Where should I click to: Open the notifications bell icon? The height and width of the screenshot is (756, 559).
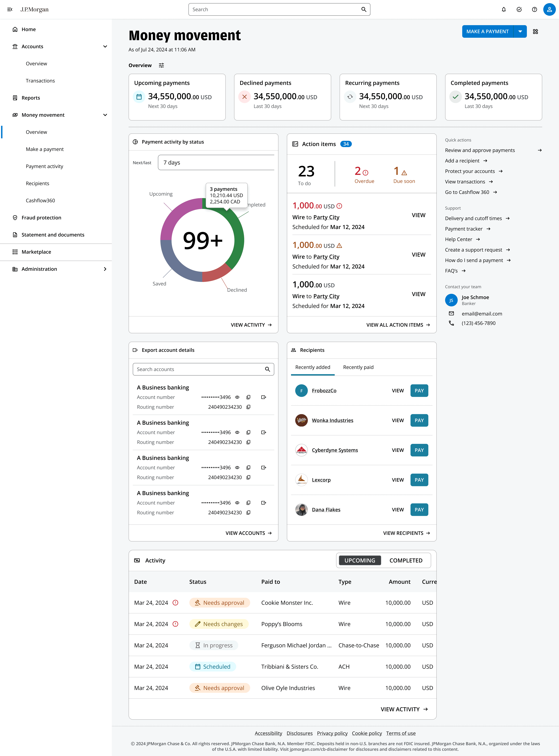tap(503, 9)
